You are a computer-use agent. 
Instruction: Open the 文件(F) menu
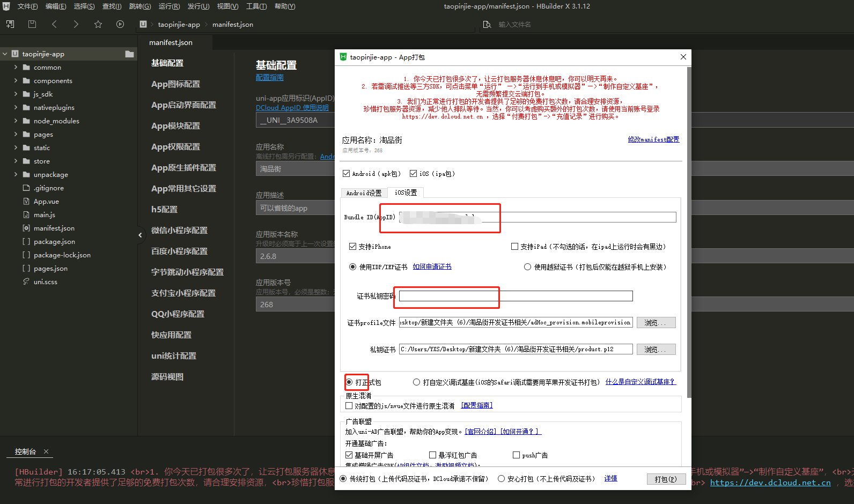click(27, 6)
